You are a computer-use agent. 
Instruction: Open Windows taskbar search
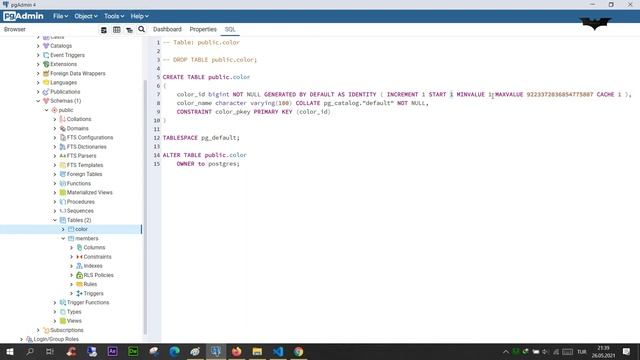click(30, 351)
